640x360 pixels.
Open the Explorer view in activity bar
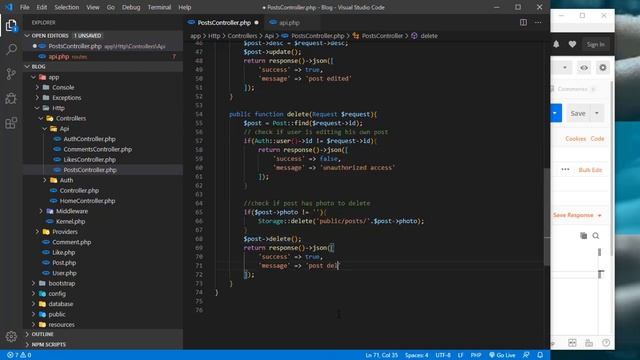(x=11, y=26)
